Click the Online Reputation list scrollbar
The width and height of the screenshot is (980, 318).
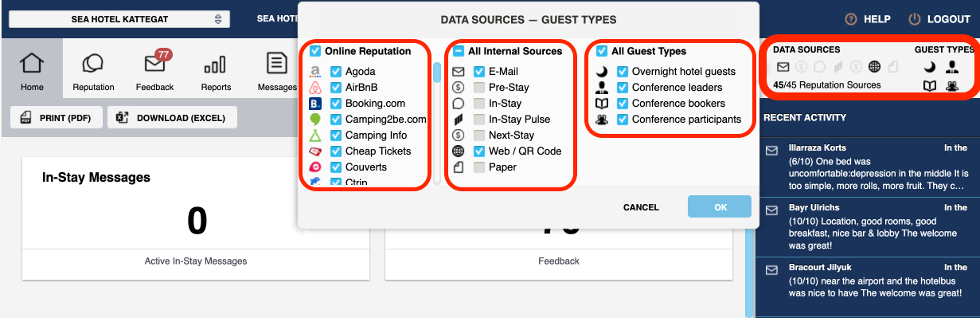click(436, 124)
